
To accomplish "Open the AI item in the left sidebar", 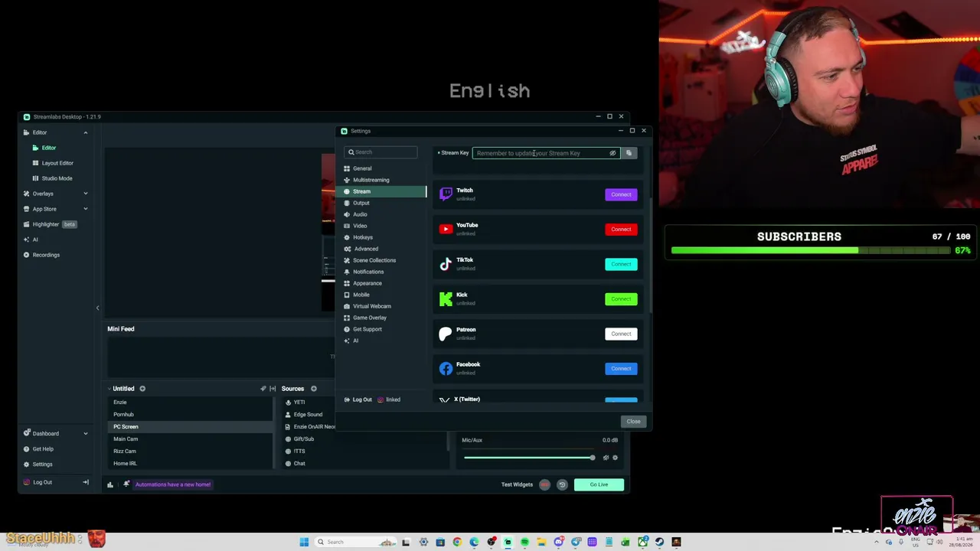I will 35,240.
